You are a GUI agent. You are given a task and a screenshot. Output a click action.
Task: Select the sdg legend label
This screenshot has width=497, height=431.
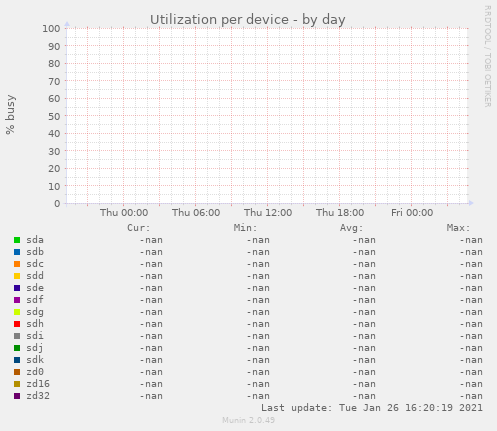click(35, 312)
